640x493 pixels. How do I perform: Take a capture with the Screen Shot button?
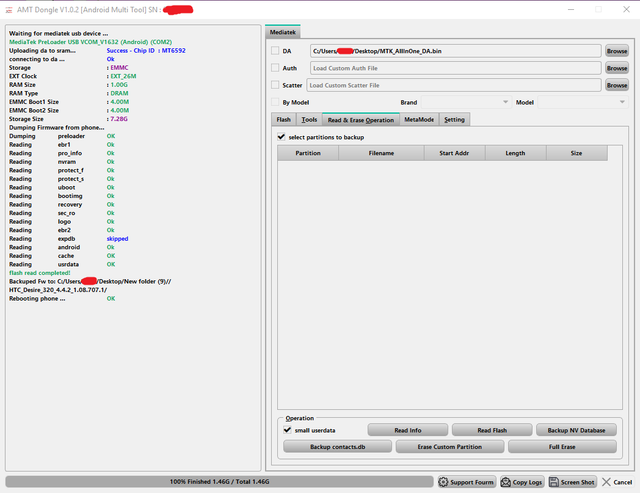(553, 482)
